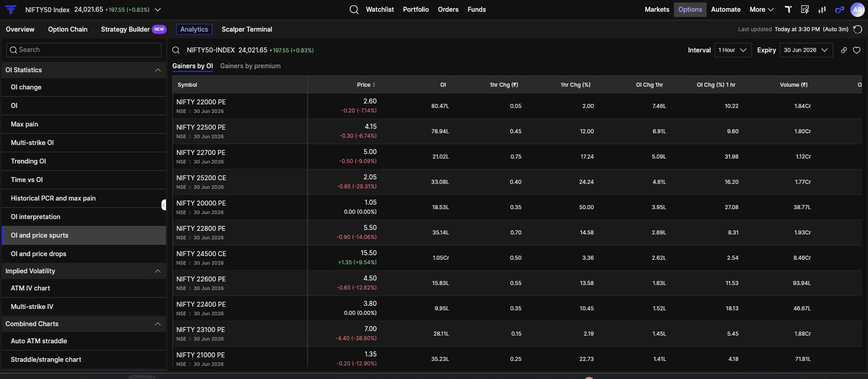Expand the More menu in navigation
This screenshot has height=379, width=868.
tap(762, 9)
